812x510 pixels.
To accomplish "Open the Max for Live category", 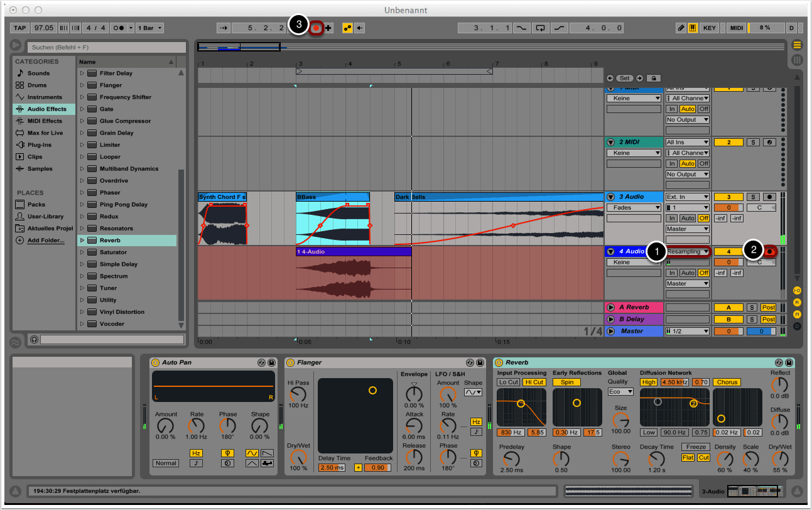I will [45, 133].
